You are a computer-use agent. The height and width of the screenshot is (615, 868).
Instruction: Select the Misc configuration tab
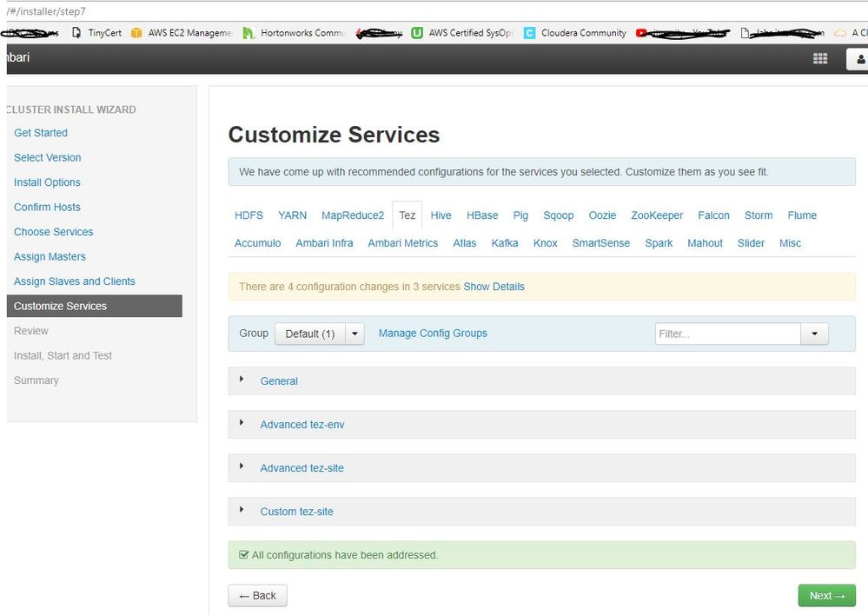click(x=790, y=242)
